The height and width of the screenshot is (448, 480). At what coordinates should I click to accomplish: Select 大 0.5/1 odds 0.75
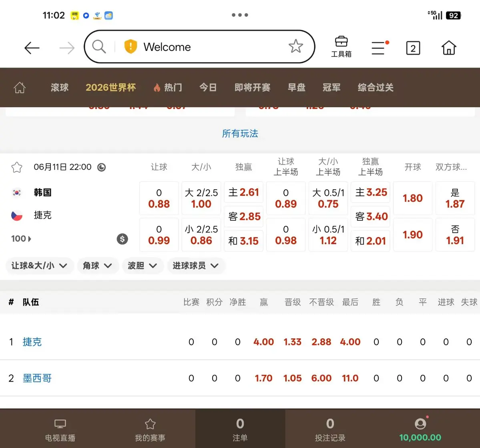click(x=328, y=198)
